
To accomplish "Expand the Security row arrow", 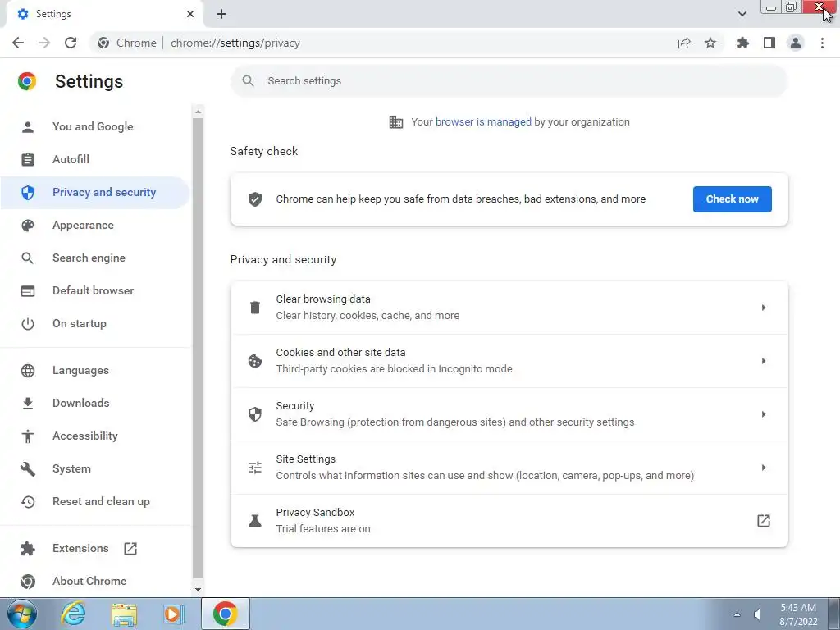I will click(764, 414).
